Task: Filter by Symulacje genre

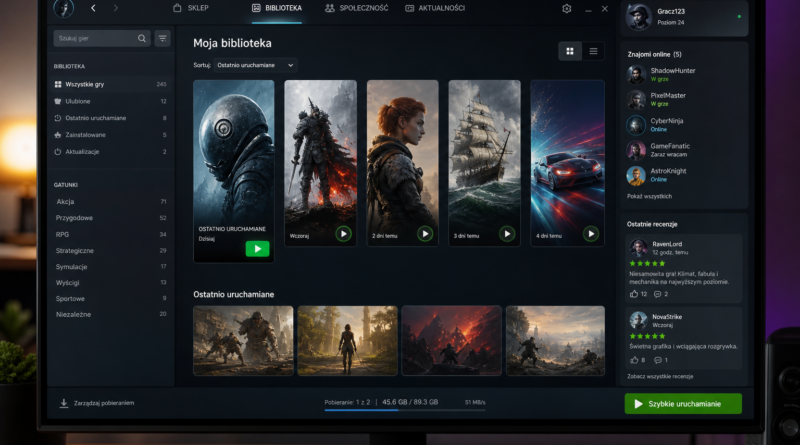Action: click(111, 267)
